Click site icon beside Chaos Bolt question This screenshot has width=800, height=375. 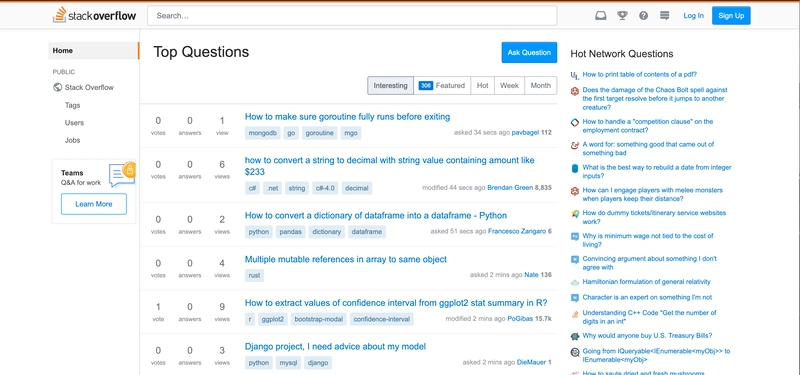[x=574, y=90]
